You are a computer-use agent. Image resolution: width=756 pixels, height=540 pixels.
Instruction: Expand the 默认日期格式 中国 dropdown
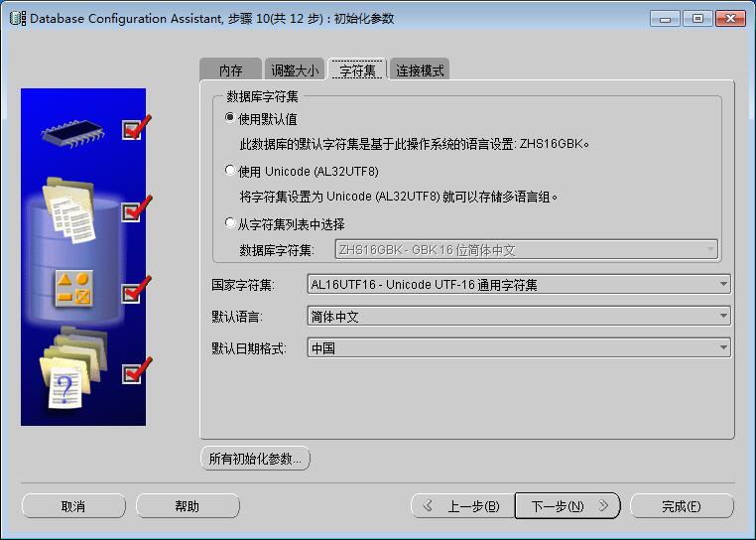pyautogui.click(x=519, y=348)
